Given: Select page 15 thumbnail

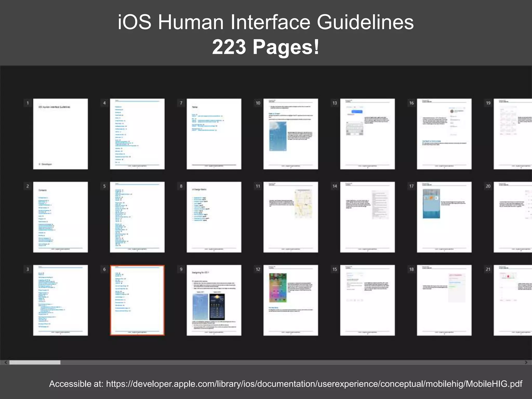Looking at the screenshot, I should pos(368,300).
